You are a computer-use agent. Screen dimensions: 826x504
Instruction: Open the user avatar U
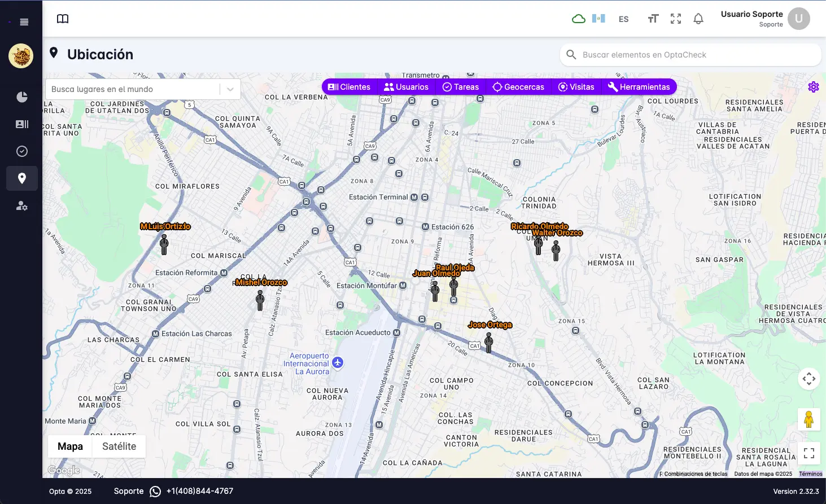[799, 19]
